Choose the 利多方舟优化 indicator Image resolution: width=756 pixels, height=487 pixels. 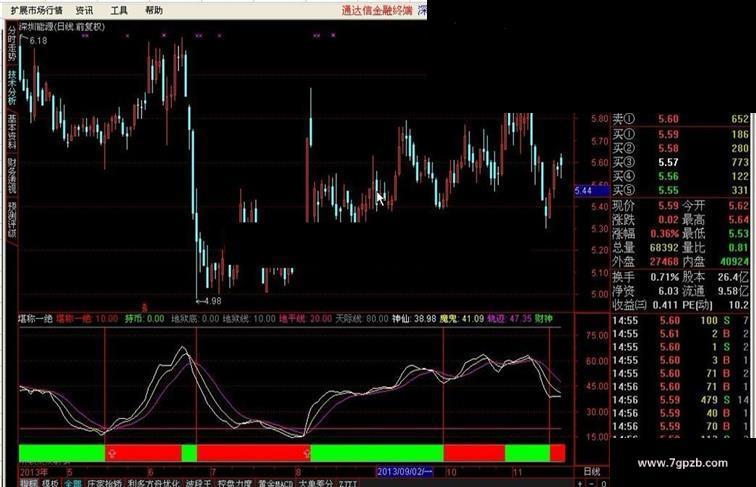(154, 483)
